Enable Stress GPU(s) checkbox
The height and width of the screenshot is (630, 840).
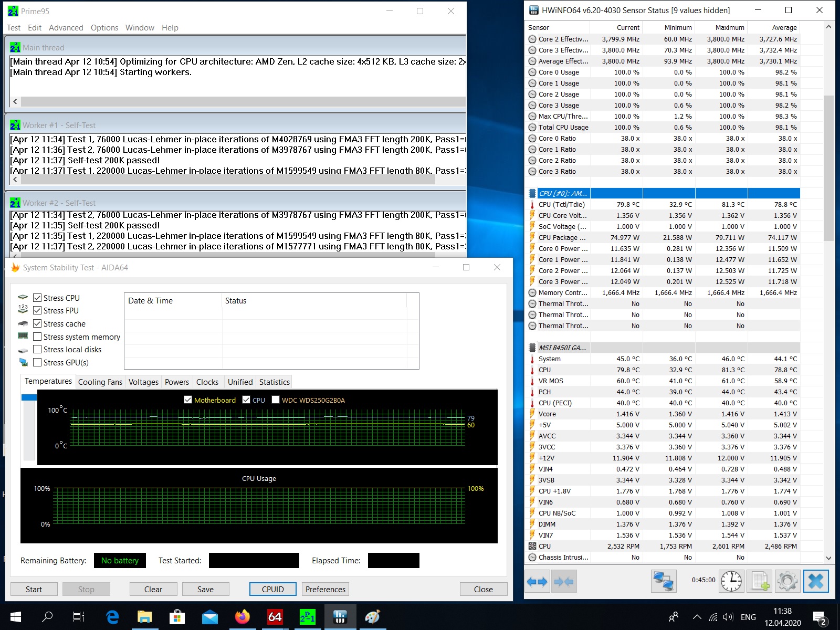[x=37, y=362]
